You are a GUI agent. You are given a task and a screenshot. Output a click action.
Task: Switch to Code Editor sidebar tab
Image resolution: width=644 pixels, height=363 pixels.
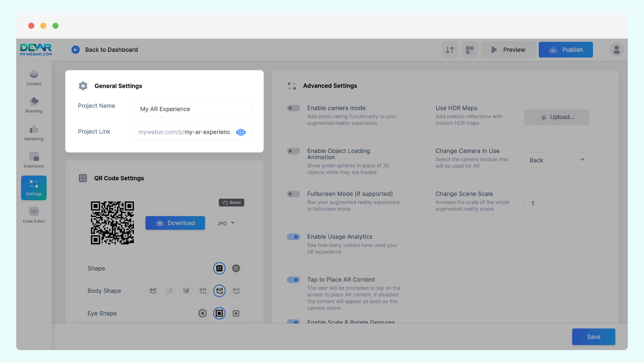tap(34, 215)
